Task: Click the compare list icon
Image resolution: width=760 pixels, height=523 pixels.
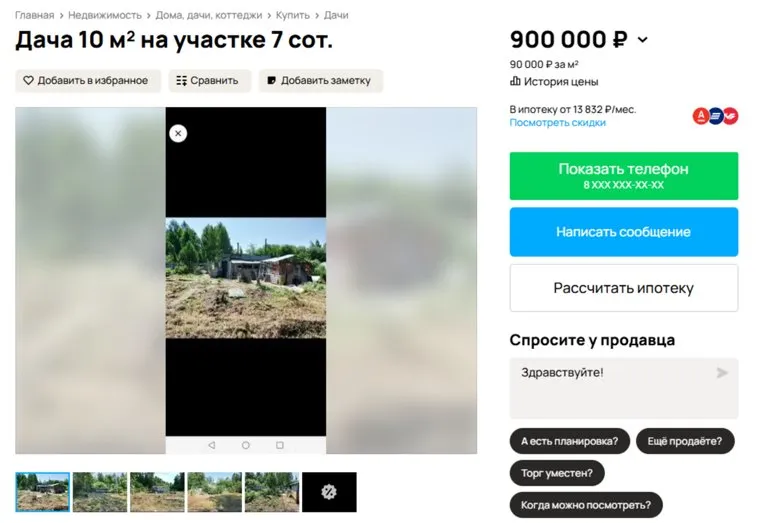Action: (181, 80)
